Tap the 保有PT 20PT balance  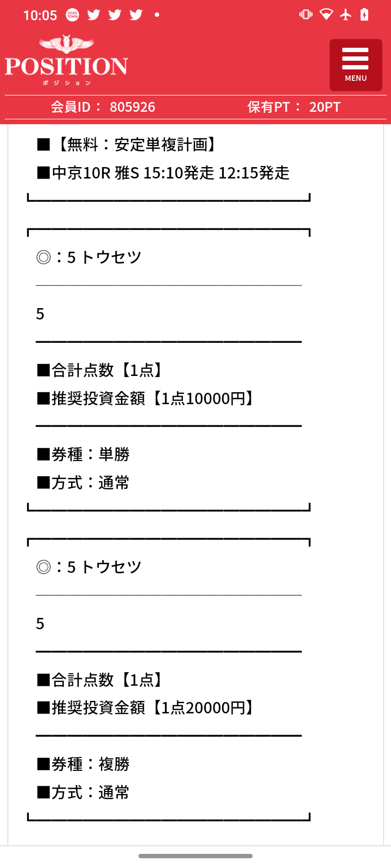point(294,107)
